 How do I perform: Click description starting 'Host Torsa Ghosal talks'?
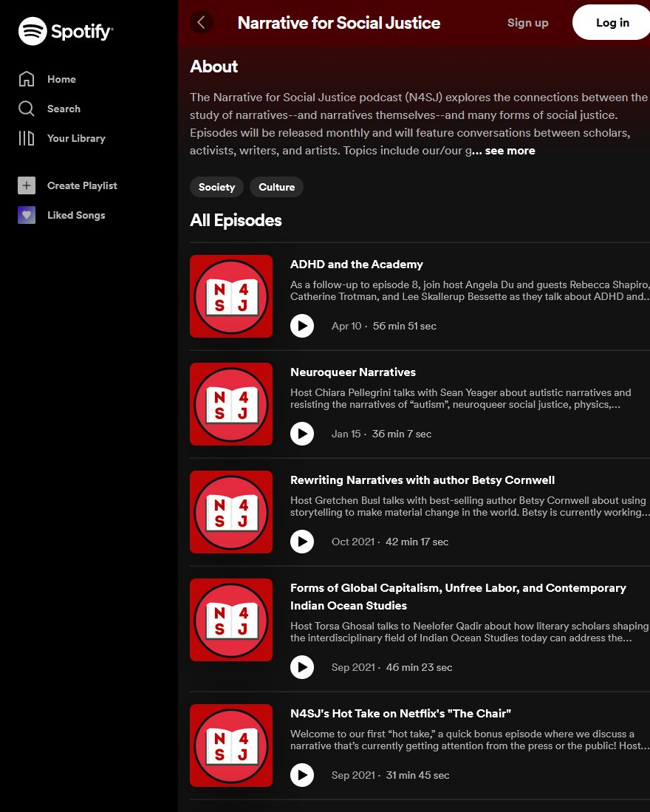tap(469, 632)
